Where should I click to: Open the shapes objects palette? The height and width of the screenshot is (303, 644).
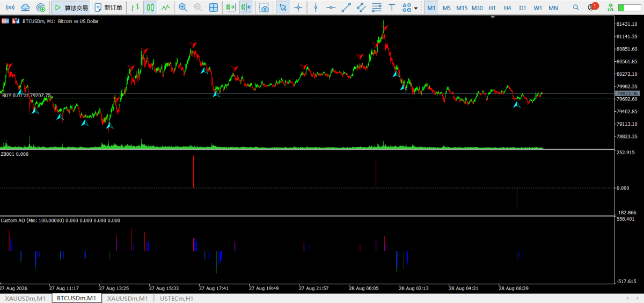tap(407, 8)
